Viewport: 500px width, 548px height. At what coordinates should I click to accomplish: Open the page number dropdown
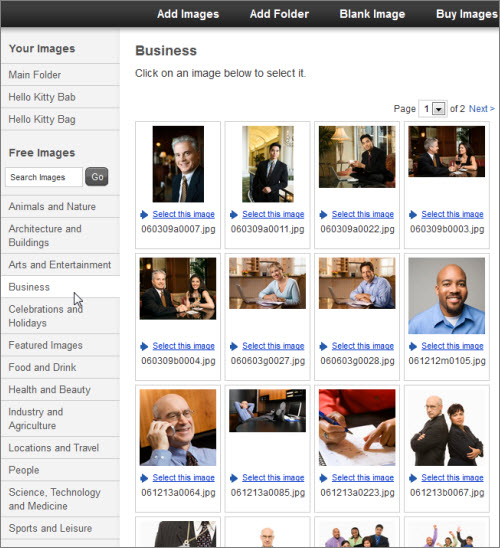coord(438,109)
